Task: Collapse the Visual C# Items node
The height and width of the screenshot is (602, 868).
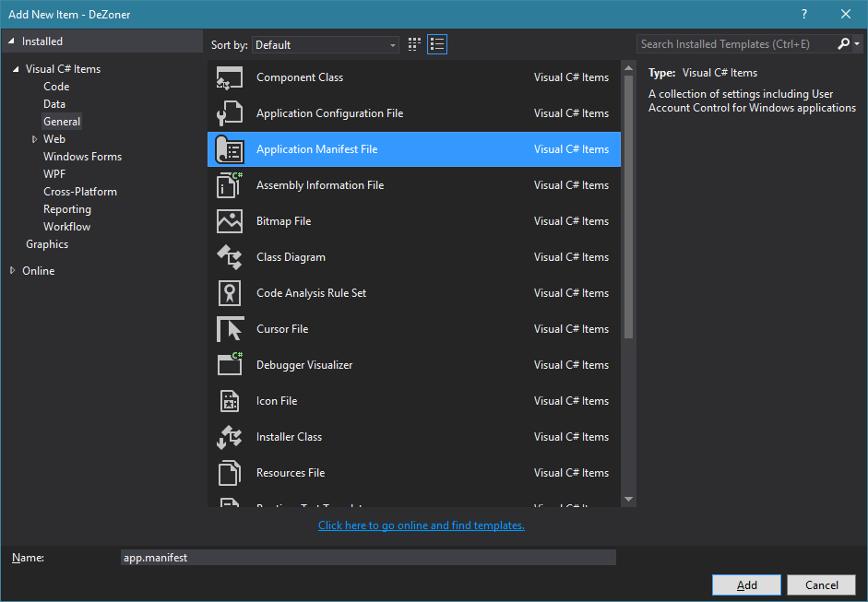Action: 16,69
